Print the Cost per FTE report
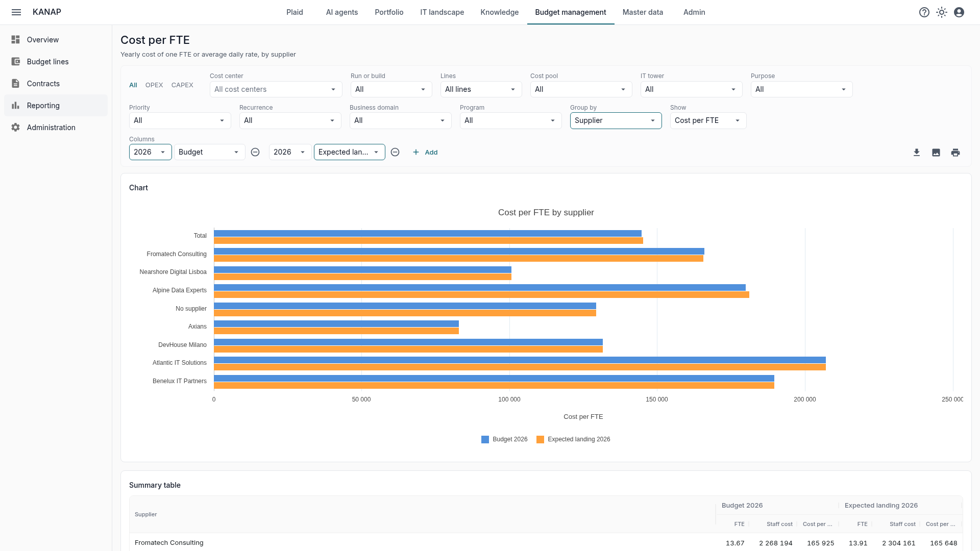Image resolution: width=980 pixels, height=551 pixels. (x=955, y=153)
